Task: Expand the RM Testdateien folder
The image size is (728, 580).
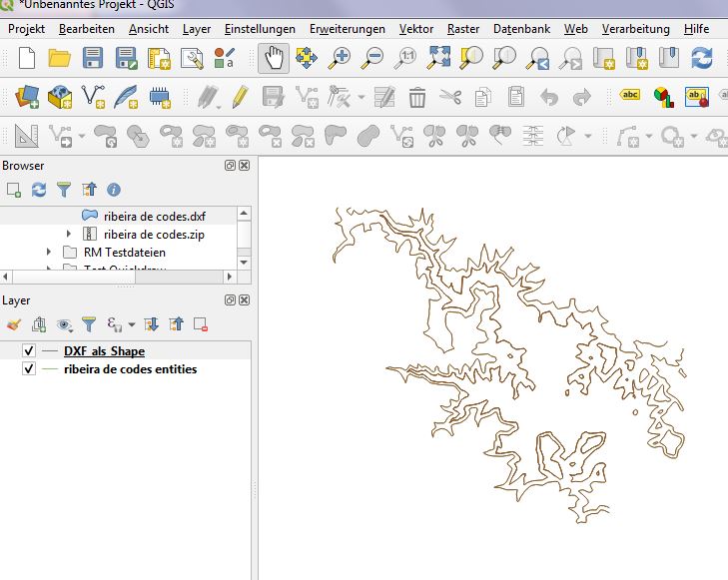Action: point(49,253)
